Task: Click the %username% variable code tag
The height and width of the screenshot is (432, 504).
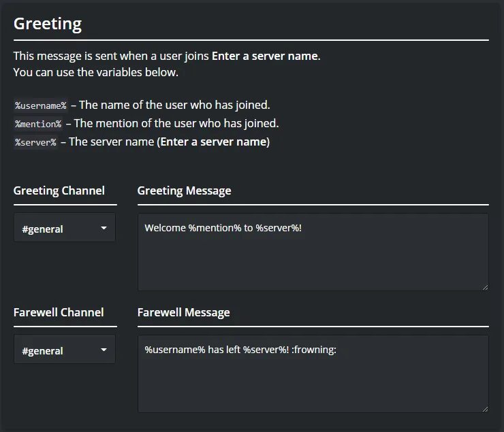Action: (41, 105)
